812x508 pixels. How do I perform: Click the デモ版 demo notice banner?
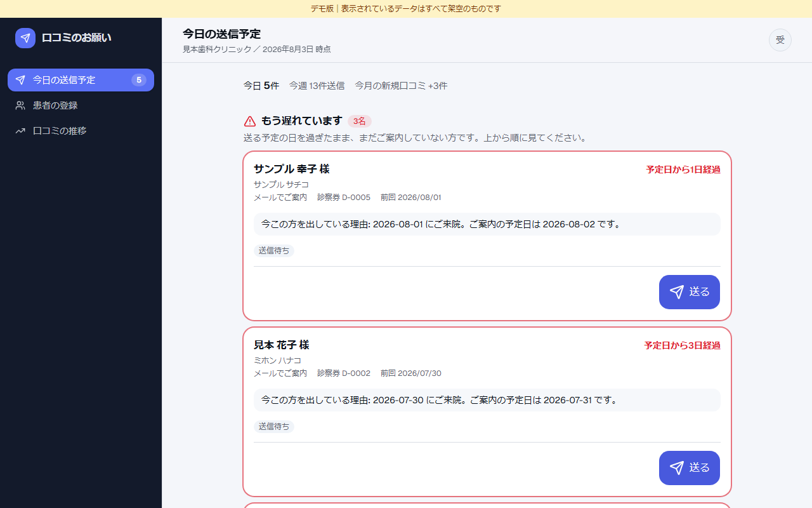click(x=406, y=9)
